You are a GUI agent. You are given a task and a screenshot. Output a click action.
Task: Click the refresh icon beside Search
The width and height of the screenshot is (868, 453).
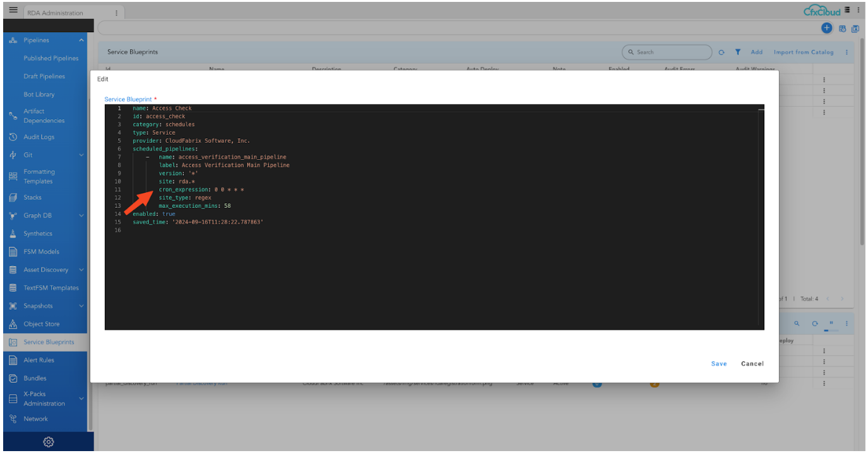pos(721,52)
